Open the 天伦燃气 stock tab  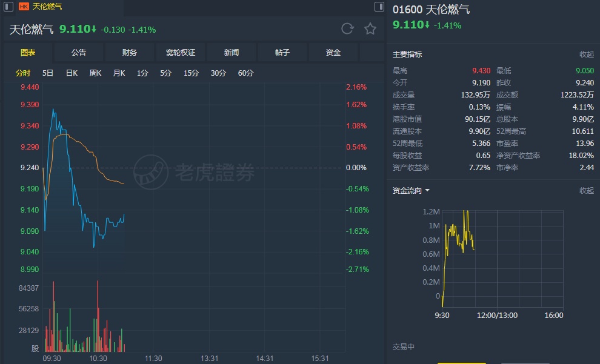click(x=47, y=7)
